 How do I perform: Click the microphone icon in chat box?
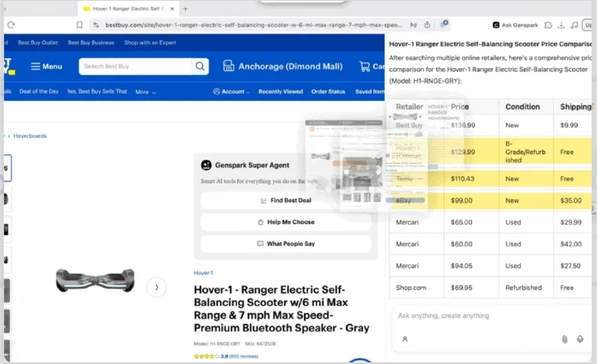[x=580, y=339]
